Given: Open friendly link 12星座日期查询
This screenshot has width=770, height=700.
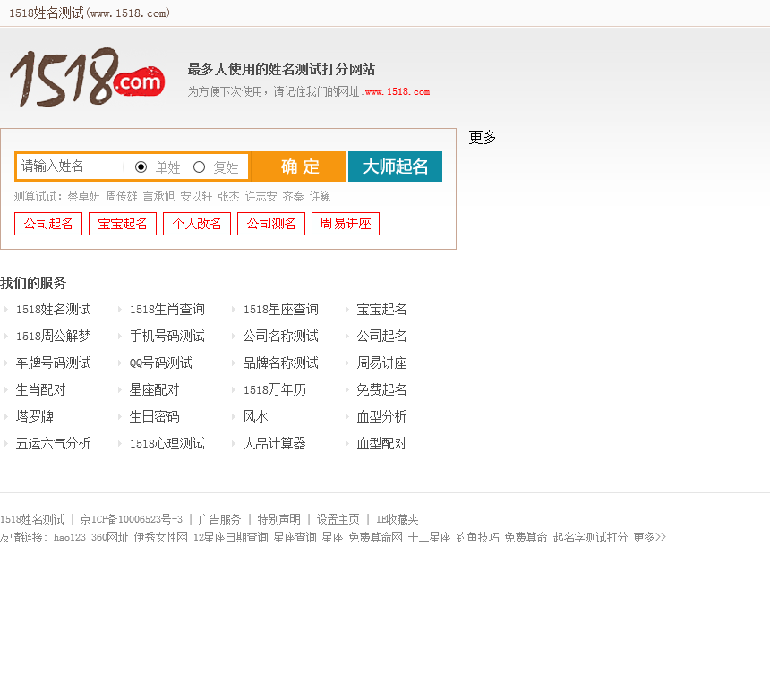Looking at the screenshot, I should coord(231,537).
